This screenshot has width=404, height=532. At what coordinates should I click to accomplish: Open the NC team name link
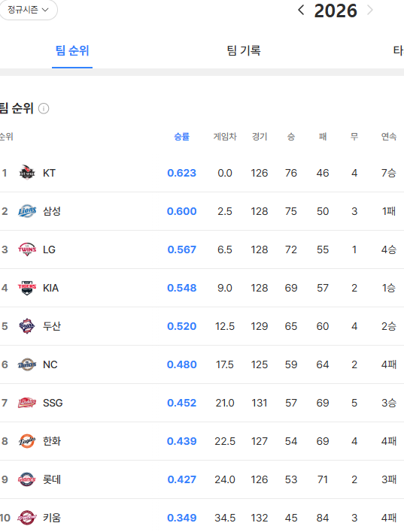tap(50, 364)
